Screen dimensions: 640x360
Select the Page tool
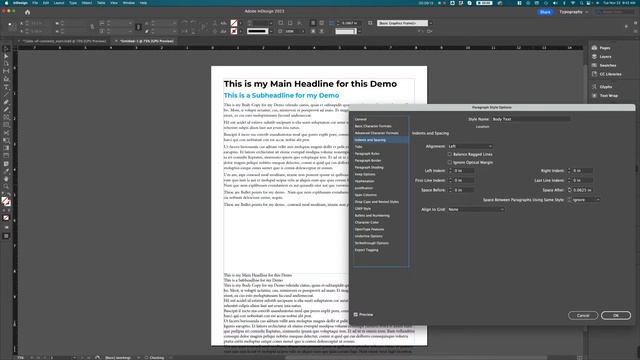click(x=6, y=64)
